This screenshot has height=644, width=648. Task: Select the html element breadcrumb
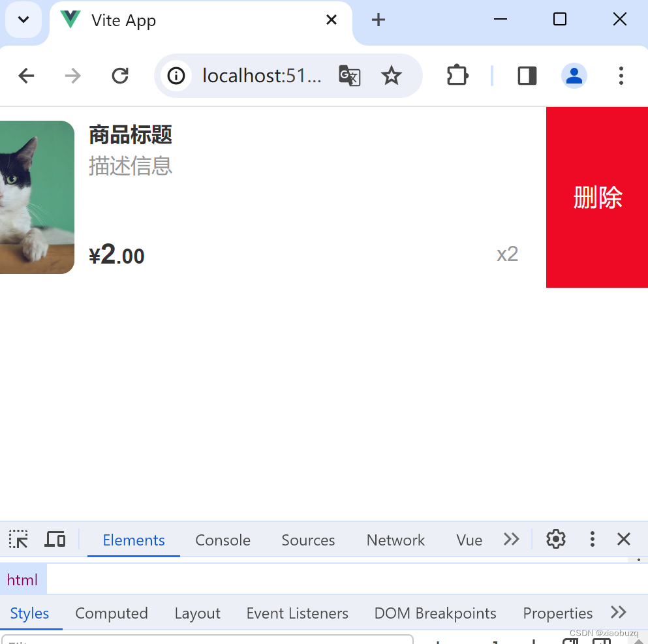[23, 579]
